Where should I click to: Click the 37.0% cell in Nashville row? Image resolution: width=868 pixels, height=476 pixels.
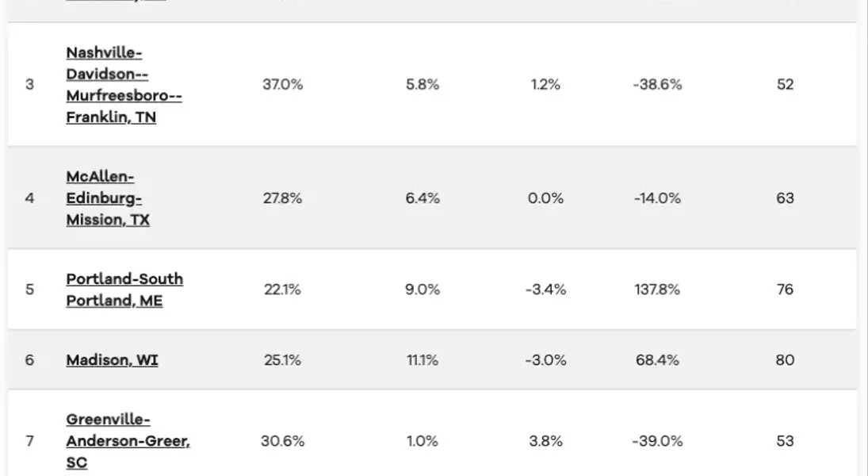pyautogui.click(x=282, y=85)
